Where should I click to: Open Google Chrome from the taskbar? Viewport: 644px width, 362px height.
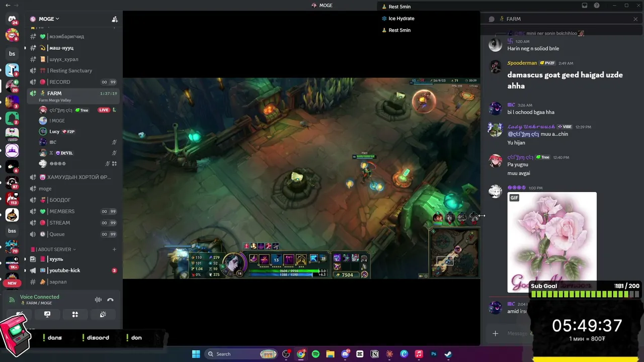click(301, 354)
